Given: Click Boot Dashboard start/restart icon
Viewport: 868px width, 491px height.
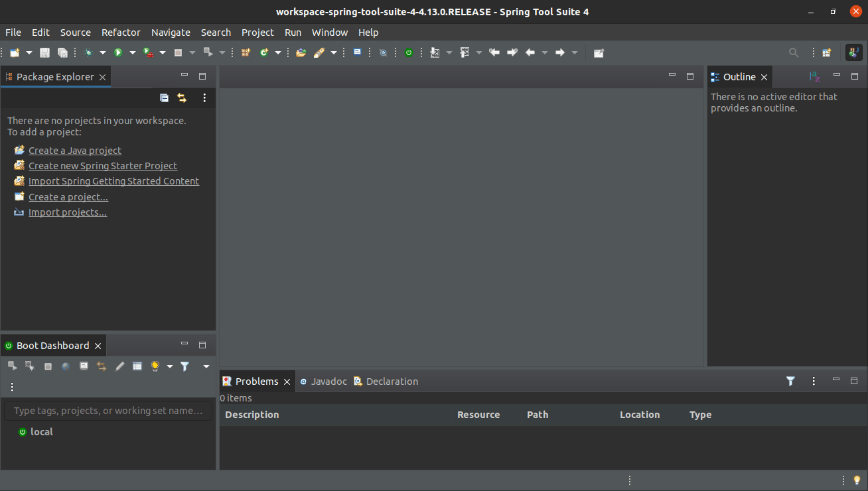Looking at the screenshot, I should [12, 366].
